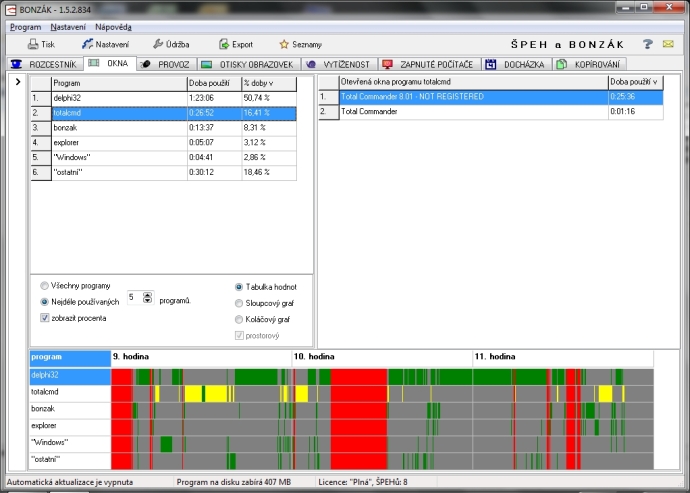Open the Nápověda menu
The image size is (690, 493).
click(x=114, y=27)
